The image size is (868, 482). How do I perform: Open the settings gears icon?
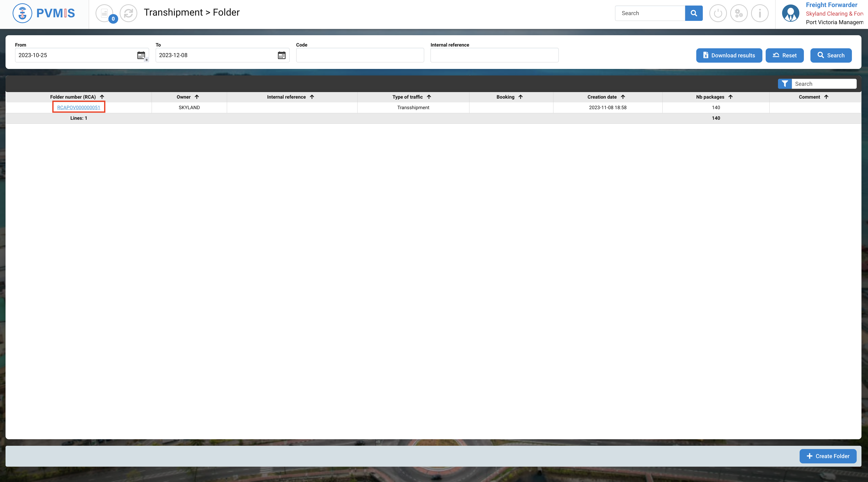(739, 14)
